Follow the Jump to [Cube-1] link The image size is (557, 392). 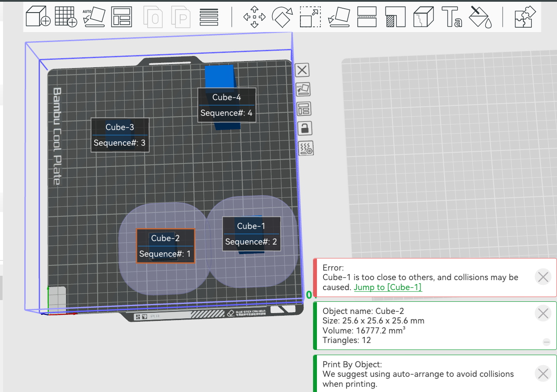click(x=388, y=287)
